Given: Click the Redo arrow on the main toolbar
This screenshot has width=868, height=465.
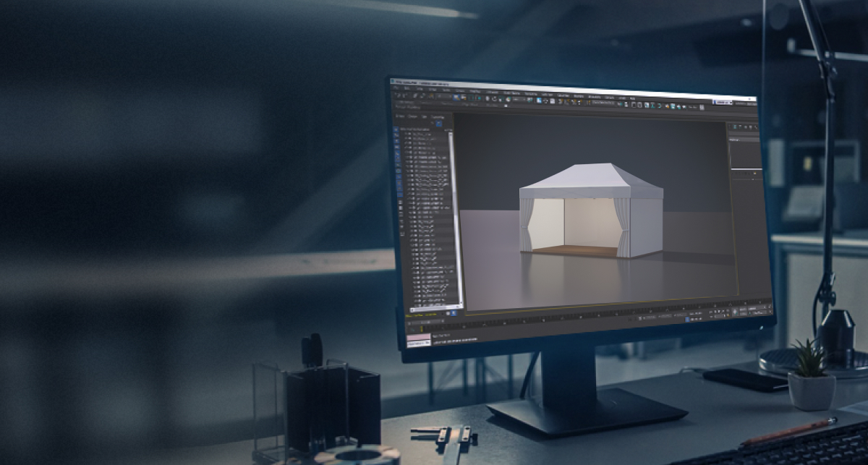Looking at the screenshot, I should (x=405, y=95).
